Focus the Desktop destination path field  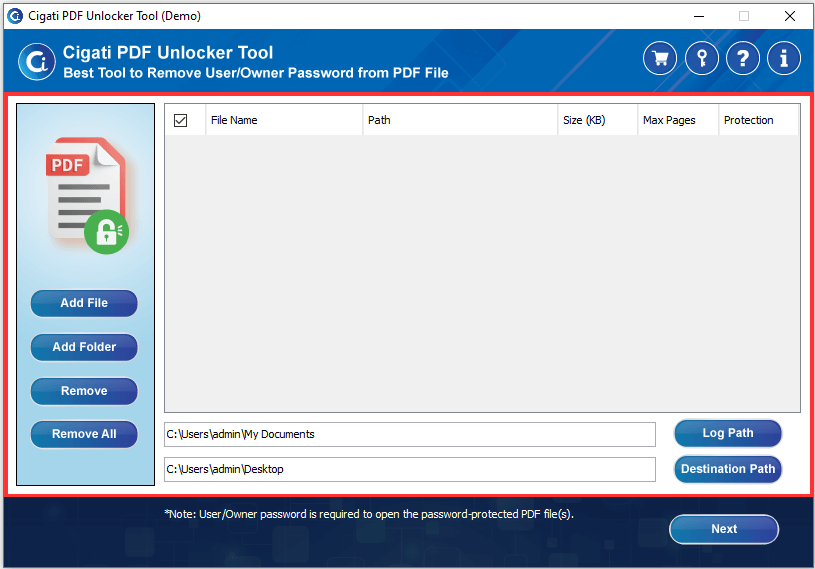(410, 469)
